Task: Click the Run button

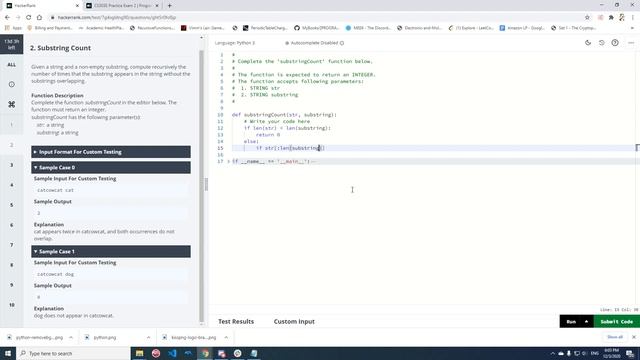Action: tap(571, 322)
